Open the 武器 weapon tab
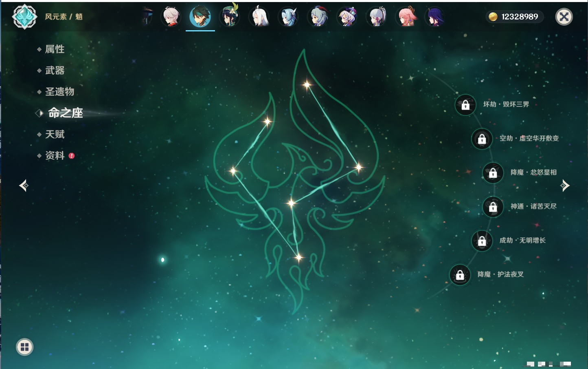The image size is (588, 369). [55, 71]
